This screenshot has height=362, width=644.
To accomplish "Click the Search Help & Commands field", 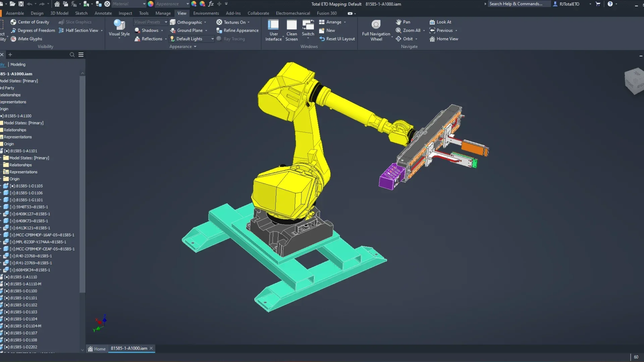I will coord(518,4).
